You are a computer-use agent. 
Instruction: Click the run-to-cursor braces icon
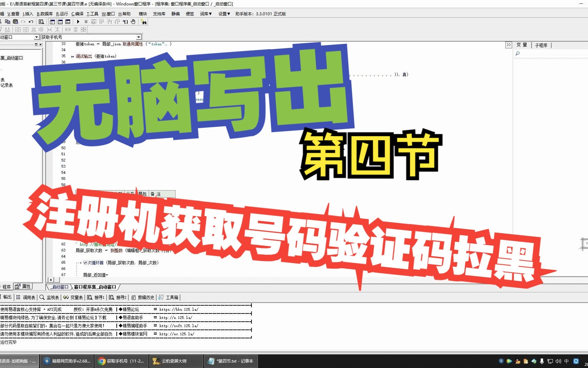[x=125, y=22]
